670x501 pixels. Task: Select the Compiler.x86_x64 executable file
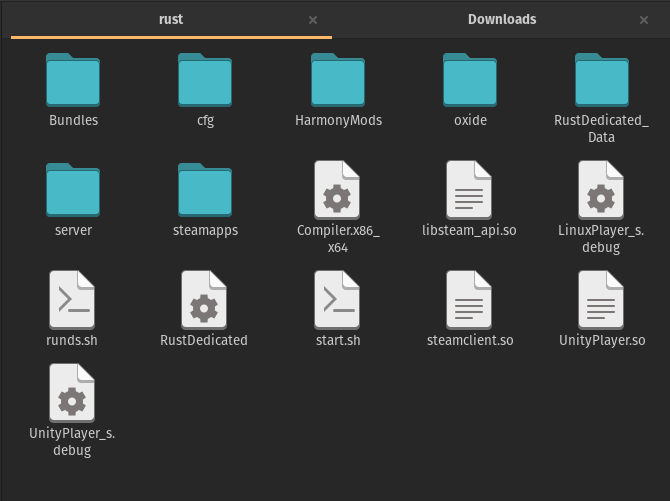338,190
